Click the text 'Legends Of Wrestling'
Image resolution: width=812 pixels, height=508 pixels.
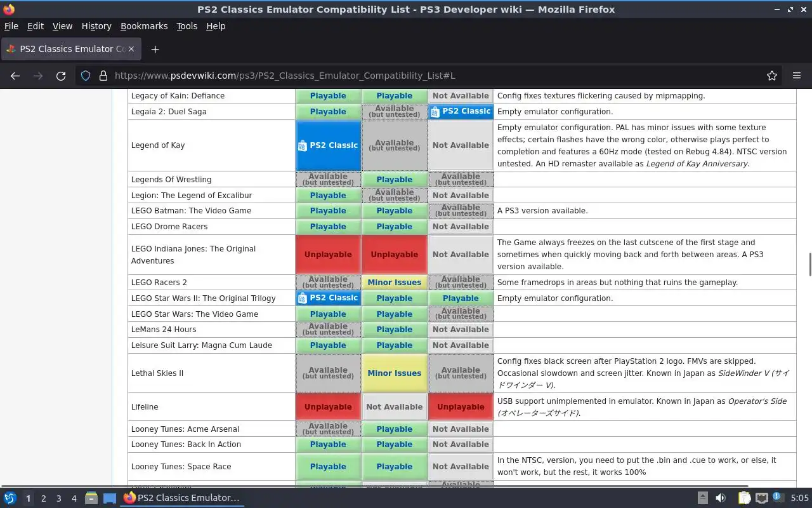coord(171,180)
